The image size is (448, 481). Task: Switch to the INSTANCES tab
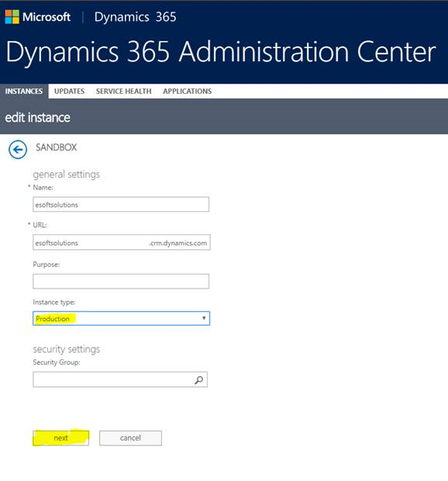coord(24,91)
